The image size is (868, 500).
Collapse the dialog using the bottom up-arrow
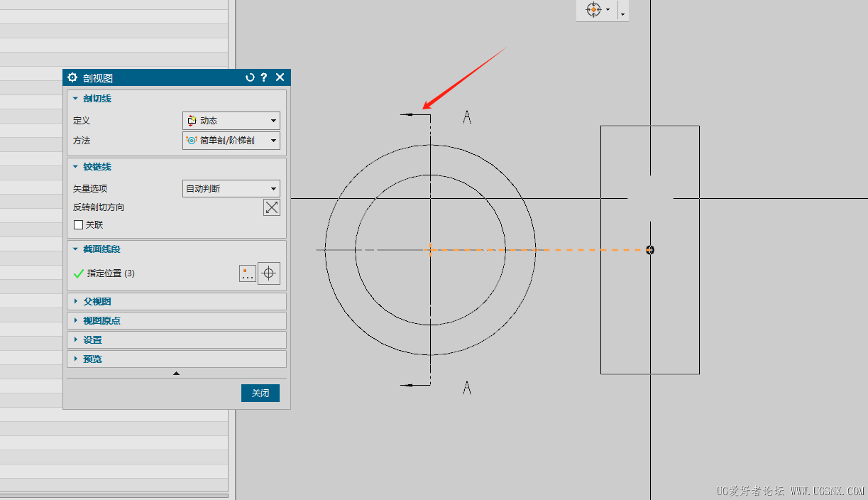point(177,373)
